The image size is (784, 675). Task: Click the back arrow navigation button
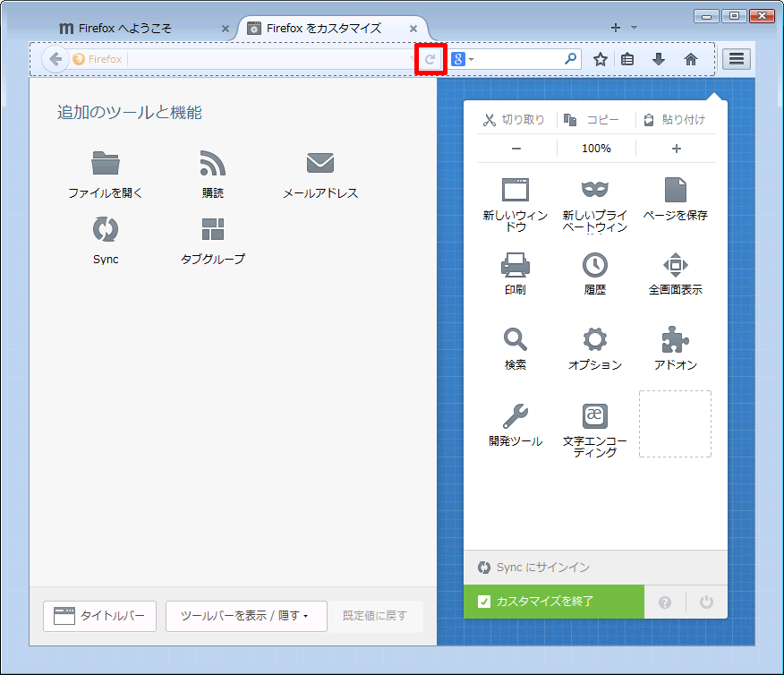pos(55,59)
